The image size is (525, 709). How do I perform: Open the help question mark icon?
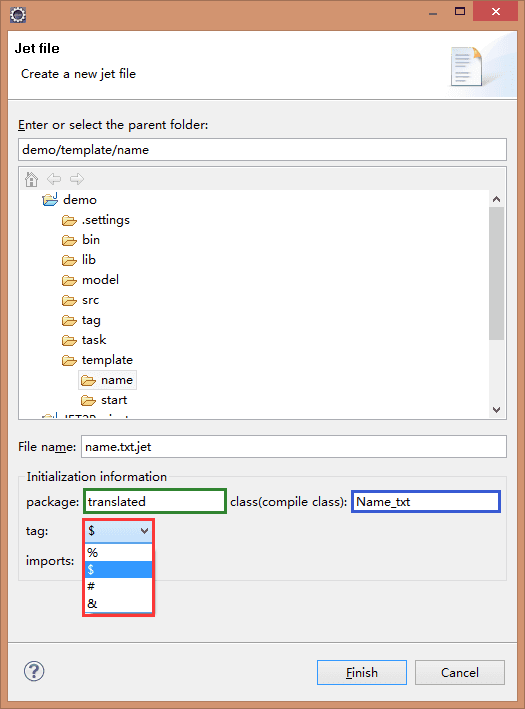coord(34,671)
